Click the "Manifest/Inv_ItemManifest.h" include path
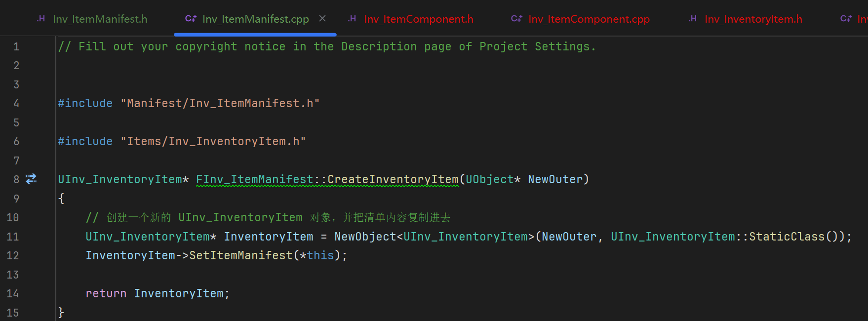This screenshot has height=321, width=868. (x=220, y=103)
